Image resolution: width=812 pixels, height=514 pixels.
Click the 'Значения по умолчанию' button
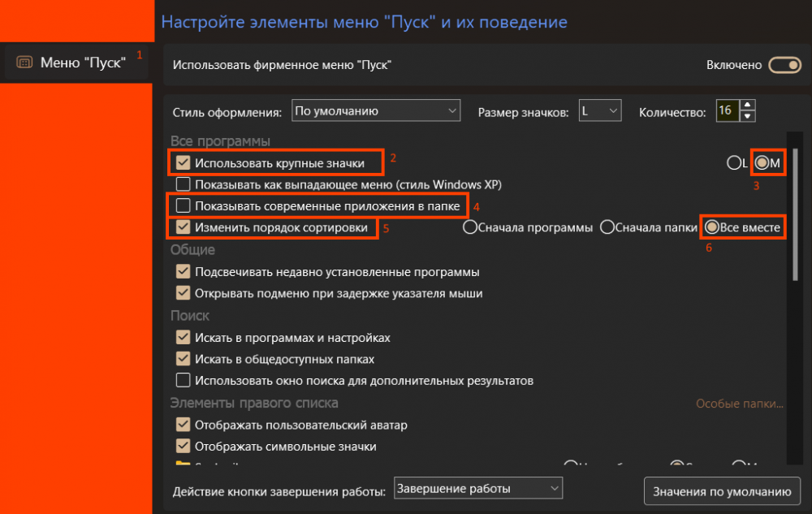tap(722, 491)
